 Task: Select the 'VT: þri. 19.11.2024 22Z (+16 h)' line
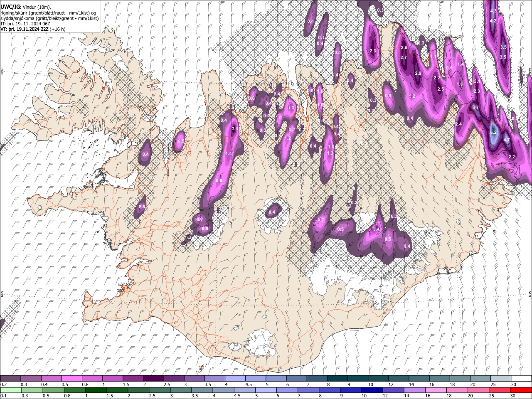pos(33,30)
